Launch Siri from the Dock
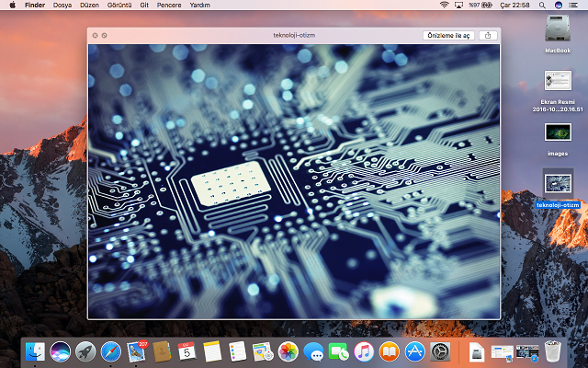The height and width of the screenshot is (368, 588). click(60, 351)
